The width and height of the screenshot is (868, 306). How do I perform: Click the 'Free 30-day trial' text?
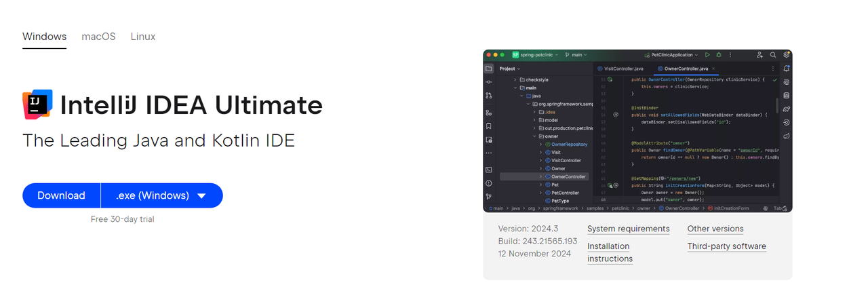tap(123, 219)
